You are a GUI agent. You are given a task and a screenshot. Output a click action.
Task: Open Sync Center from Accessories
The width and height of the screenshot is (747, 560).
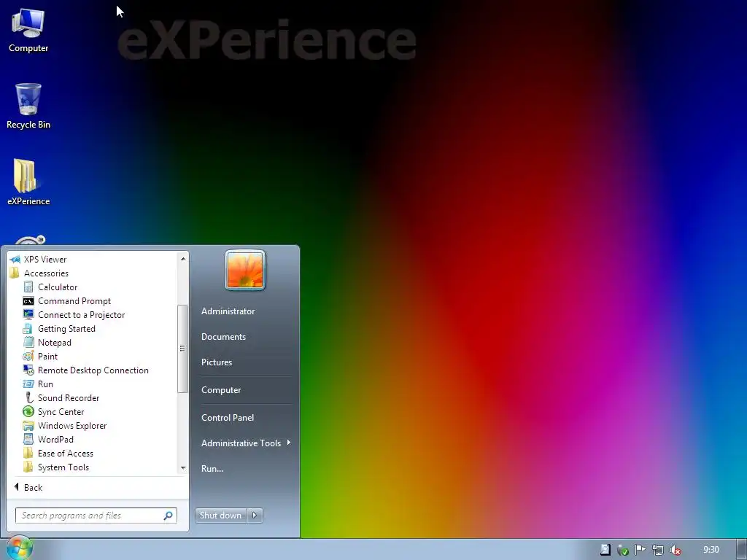coord(61,411)
